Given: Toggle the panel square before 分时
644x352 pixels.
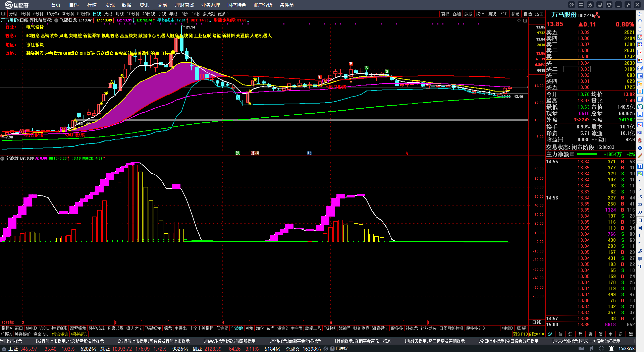Looking at the screenshot, I should pyautogui.click(x=3, y=14).
